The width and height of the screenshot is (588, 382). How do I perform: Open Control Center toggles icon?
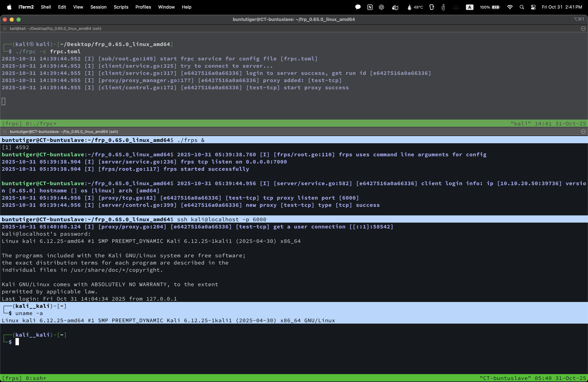[x=533, y=7]
